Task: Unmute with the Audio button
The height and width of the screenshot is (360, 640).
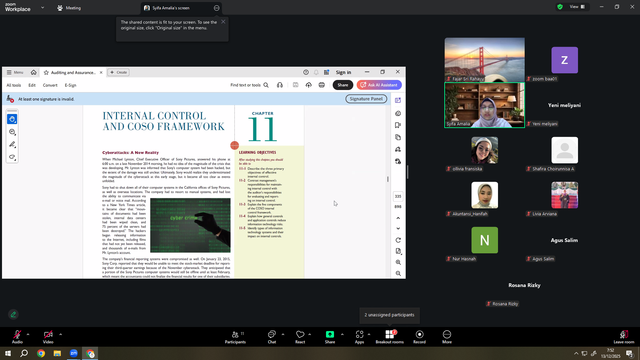Action: [17, 337]
